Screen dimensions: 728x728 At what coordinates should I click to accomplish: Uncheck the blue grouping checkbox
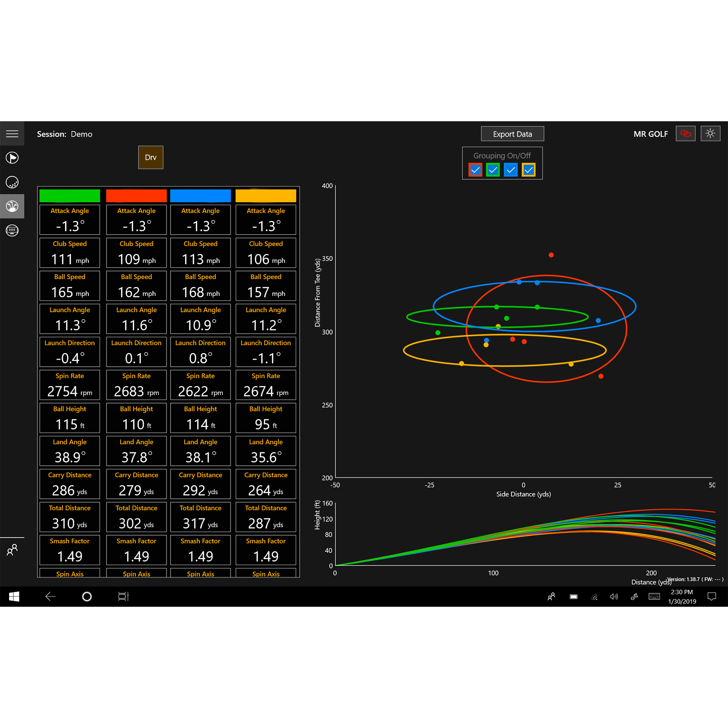[x=511, y=170]
